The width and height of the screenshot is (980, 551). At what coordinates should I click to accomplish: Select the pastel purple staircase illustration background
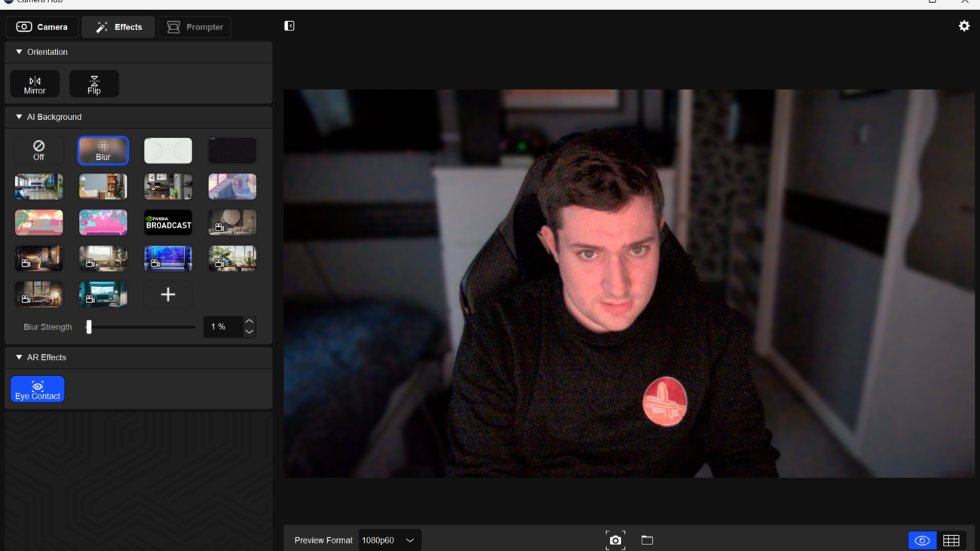[232, 186]
